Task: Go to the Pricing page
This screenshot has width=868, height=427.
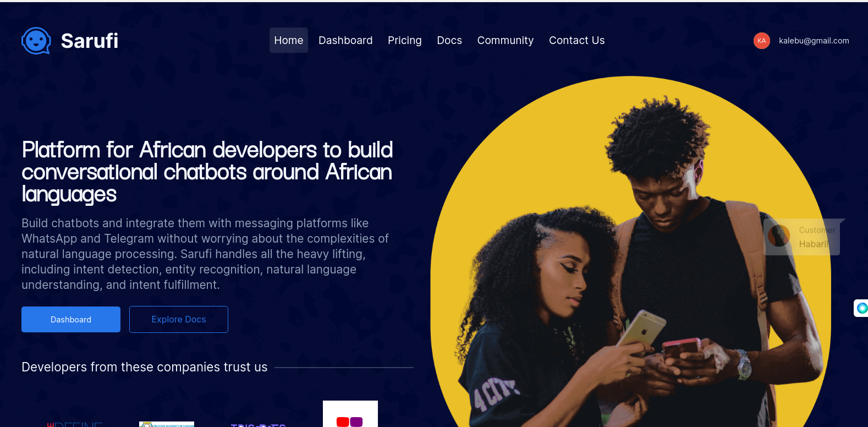Action: [405, 40]
